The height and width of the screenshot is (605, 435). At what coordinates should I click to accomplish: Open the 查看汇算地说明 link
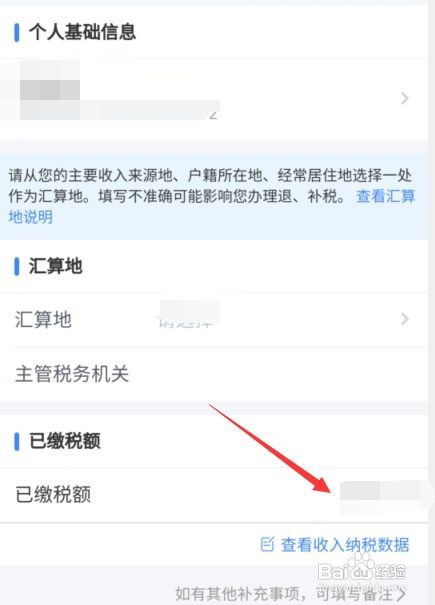(212, 206)
